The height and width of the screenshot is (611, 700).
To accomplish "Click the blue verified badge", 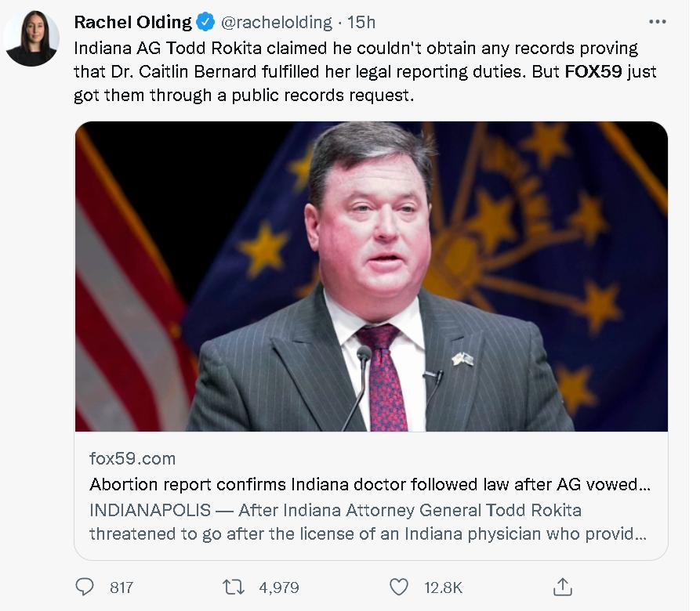I will [x=205, y=21].
